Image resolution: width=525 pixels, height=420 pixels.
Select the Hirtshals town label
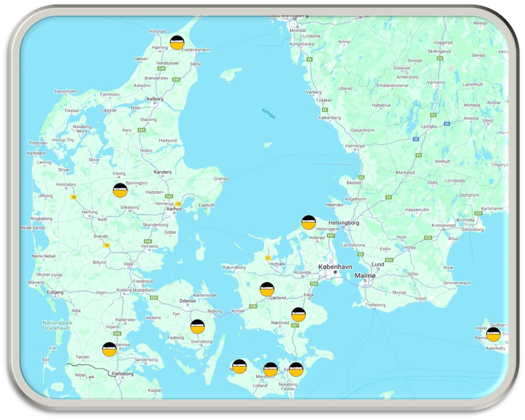coord(158,31)
